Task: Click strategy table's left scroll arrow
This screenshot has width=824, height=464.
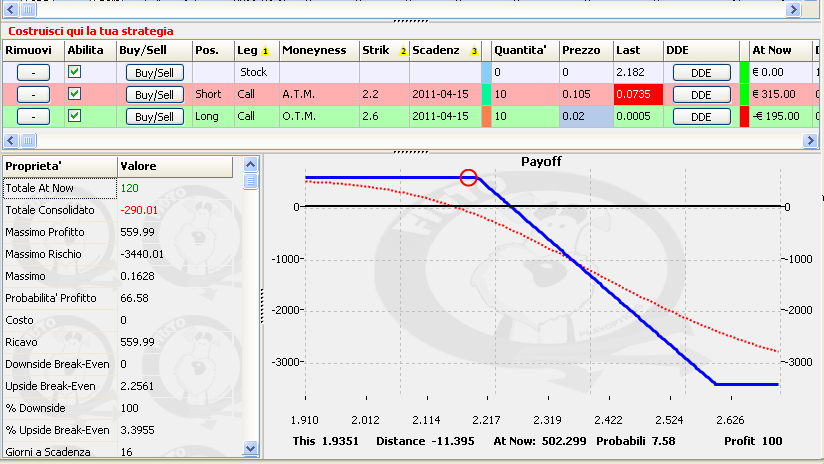Action: click(x=11, y=140)
